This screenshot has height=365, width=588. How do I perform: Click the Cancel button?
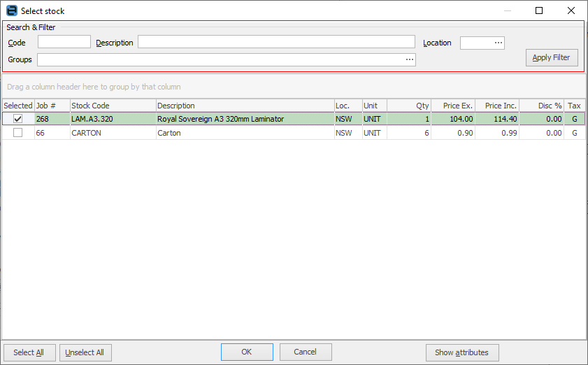coord(306,352)
